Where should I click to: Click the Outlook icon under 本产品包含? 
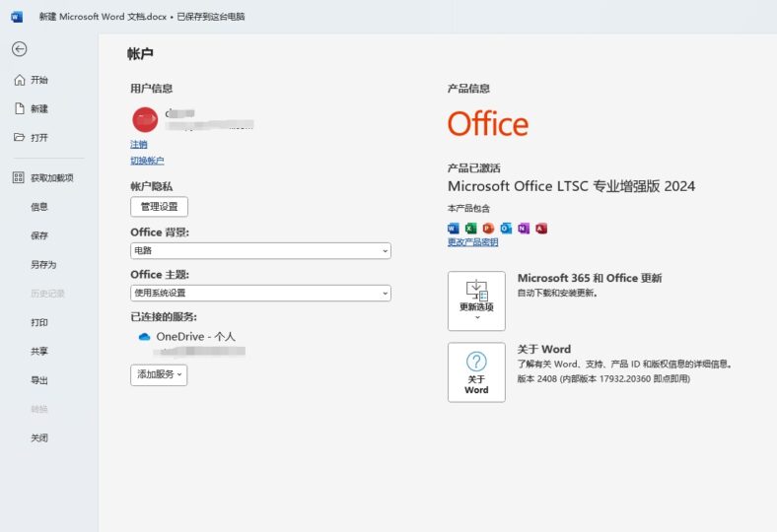tap(506, 229)
